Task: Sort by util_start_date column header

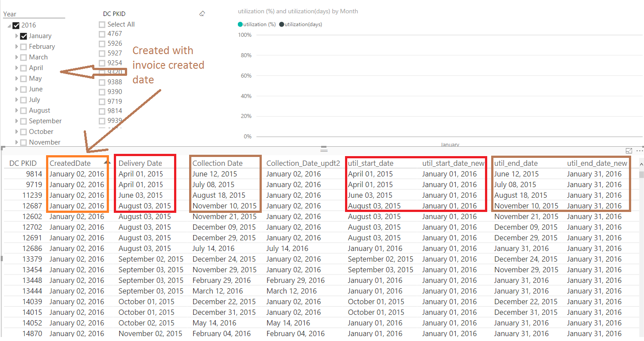Action: 371,163
